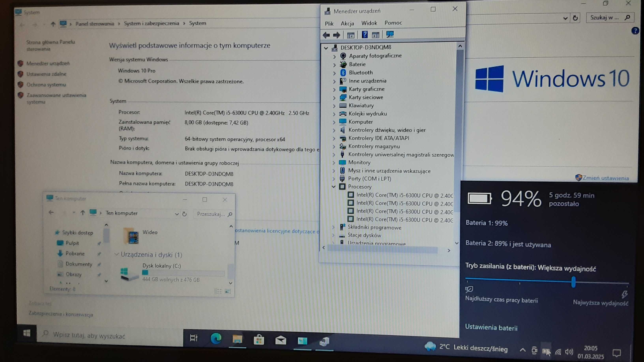The image size is (644, 362).
Task: Open File Explorer from the taskbar
Action: (237, 339)
